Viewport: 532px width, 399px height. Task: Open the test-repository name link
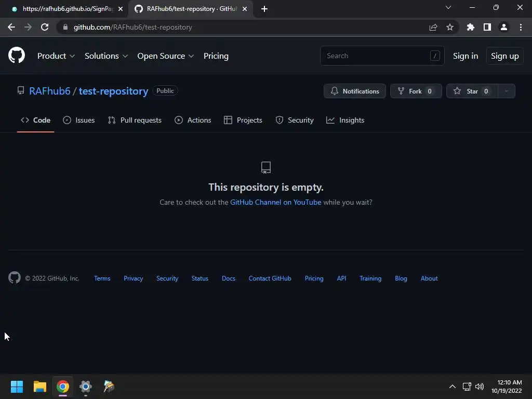[113, 91]
